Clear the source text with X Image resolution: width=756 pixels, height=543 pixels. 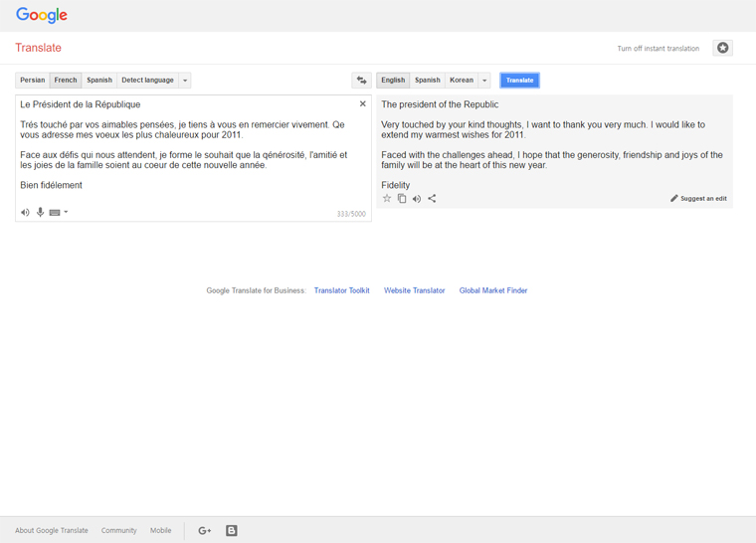click(x=362, y=103)
